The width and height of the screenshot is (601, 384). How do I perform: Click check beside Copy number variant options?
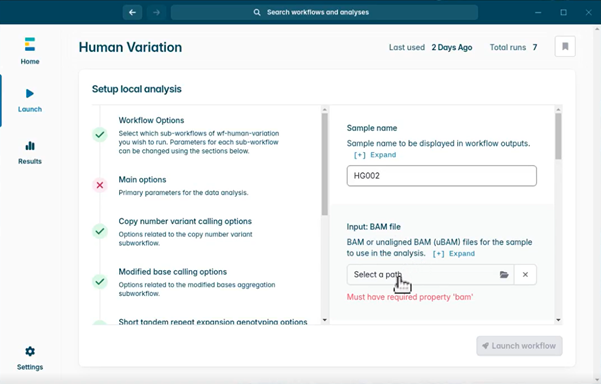(100, 231)
